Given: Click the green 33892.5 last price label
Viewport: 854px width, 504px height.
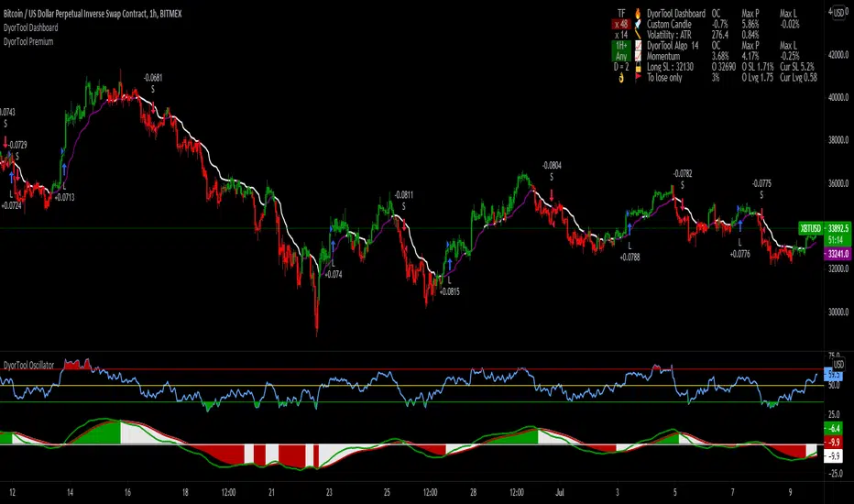Looking at the screenshot, I should pos(837,228).
